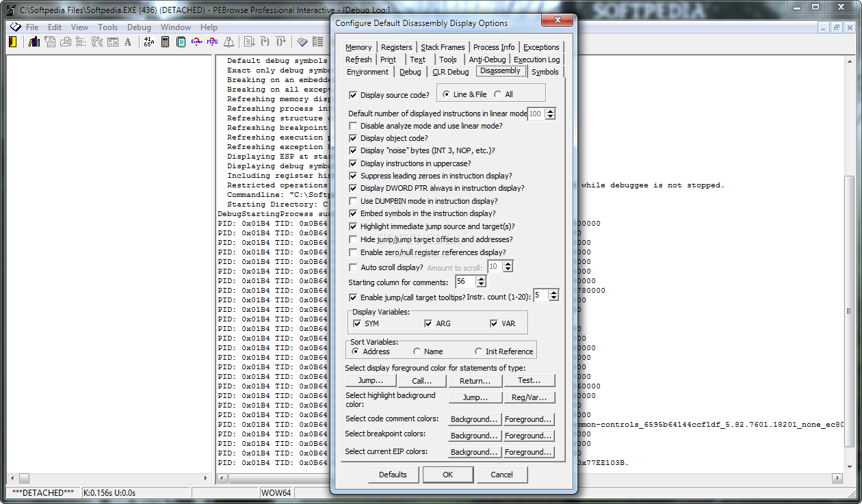
Task: Increase the Instr. count spinner
Action: (553, 293)
